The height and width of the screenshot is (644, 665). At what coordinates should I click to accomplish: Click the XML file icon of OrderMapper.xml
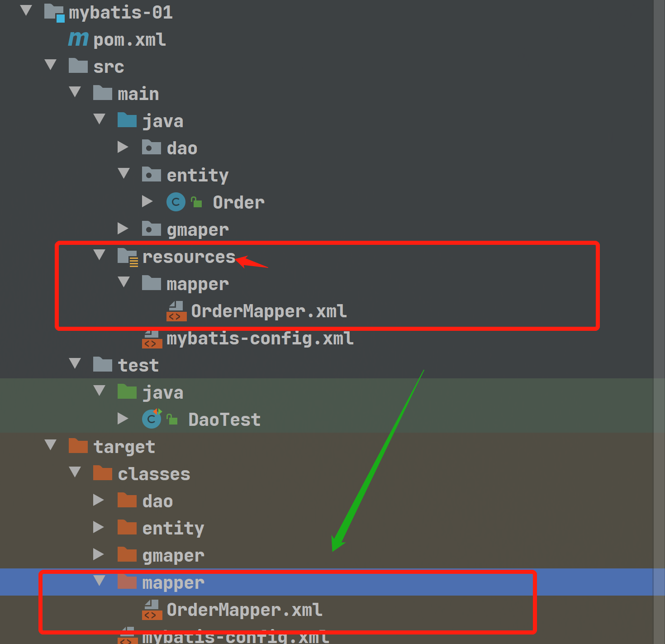[176, 311]
